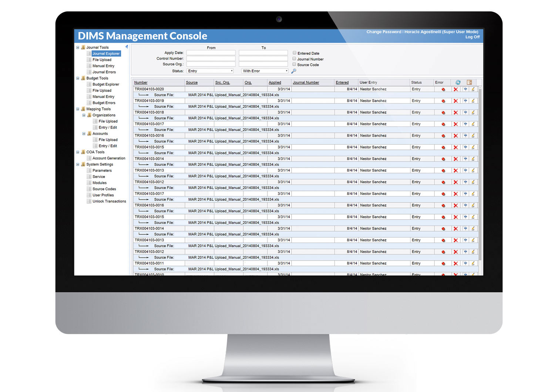
Task: Click the Apply Date From input field
Action: point(211,53)
